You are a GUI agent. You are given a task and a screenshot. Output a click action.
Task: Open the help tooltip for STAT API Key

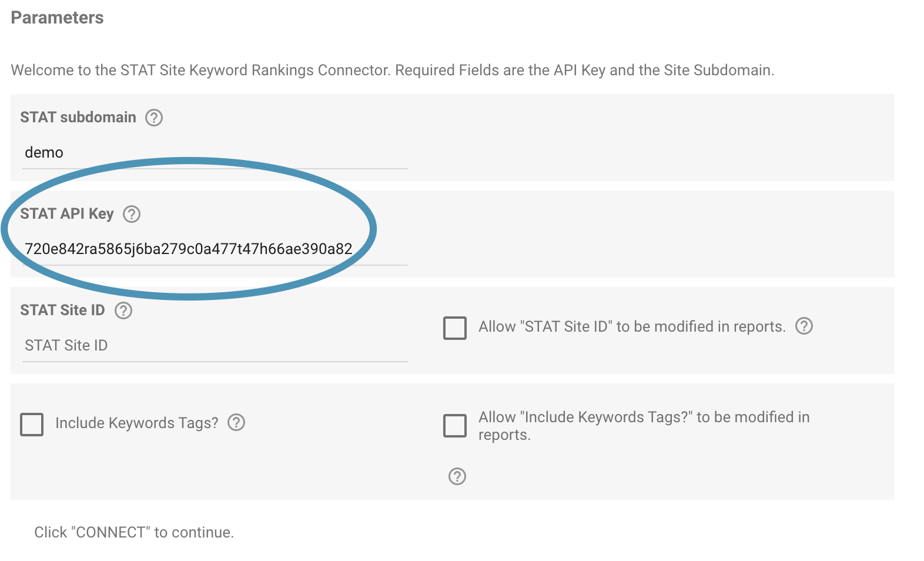tap(132, 214)
